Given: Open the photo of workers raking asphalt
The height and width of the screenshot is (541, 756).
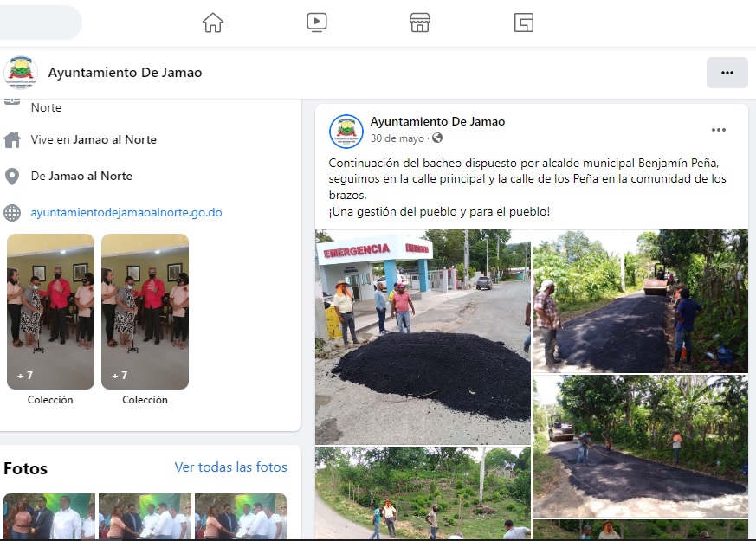Looking at the screenshot, I should tap(640, 446).
